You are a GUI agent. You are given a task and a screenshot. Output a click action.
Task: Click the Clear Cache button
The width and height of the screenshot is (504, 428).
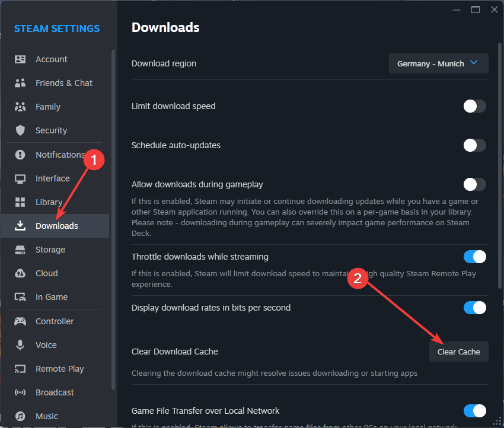(x=459, y=352)
